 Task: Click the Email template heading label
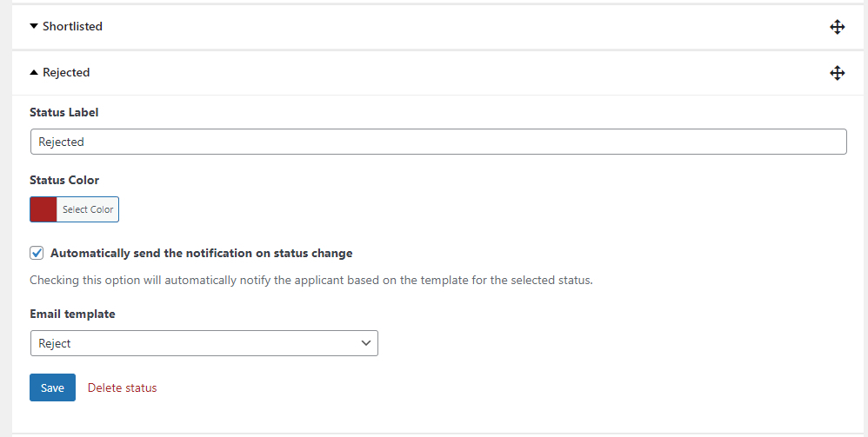72,314
